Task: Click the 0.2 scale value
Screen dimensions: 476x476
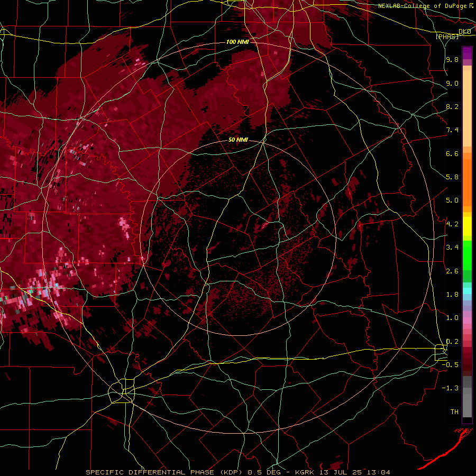Action: 452,341
